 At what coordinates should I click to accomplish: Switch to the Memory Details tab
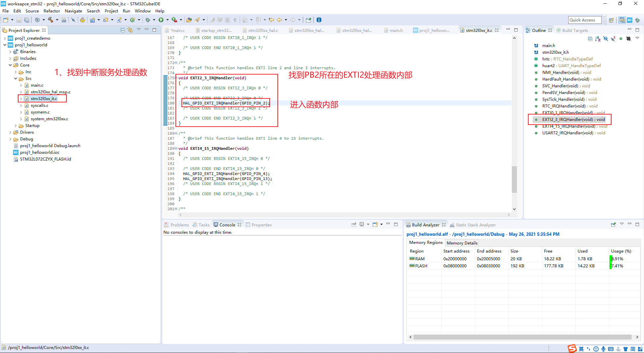tap(462, 243)
